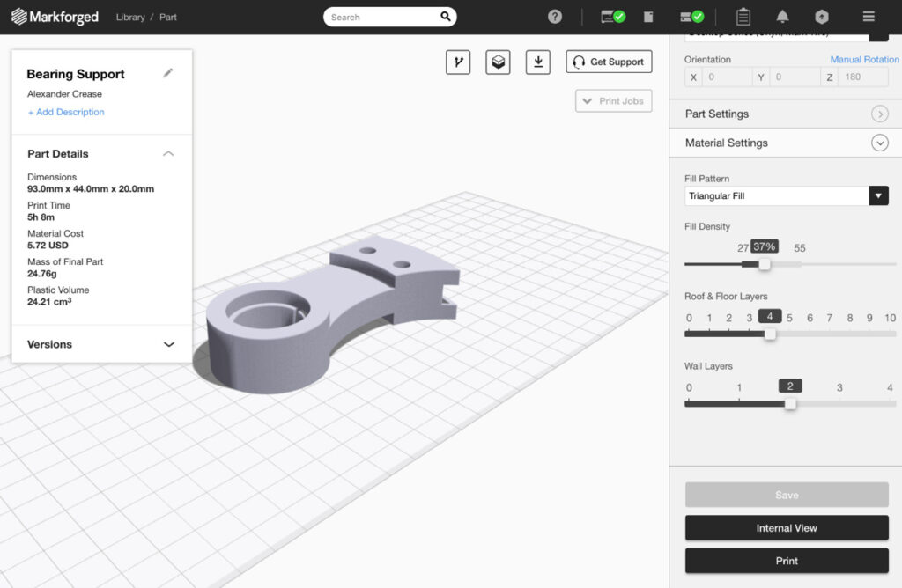The height and width of the screenshot is (588, 902).
Task: Open the print queue clipboard icon
Action: tap(744, 16)
